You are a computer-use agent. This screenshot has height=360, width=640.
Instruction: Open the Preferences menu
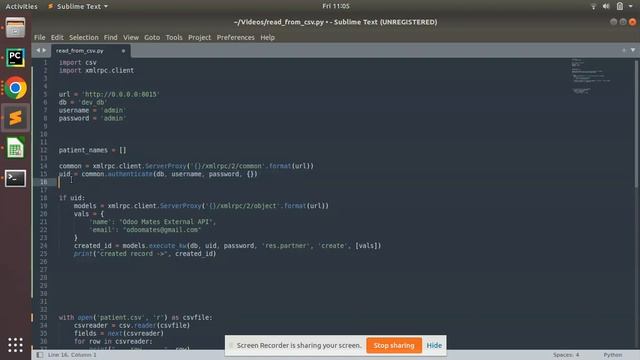tap(236, 37)
